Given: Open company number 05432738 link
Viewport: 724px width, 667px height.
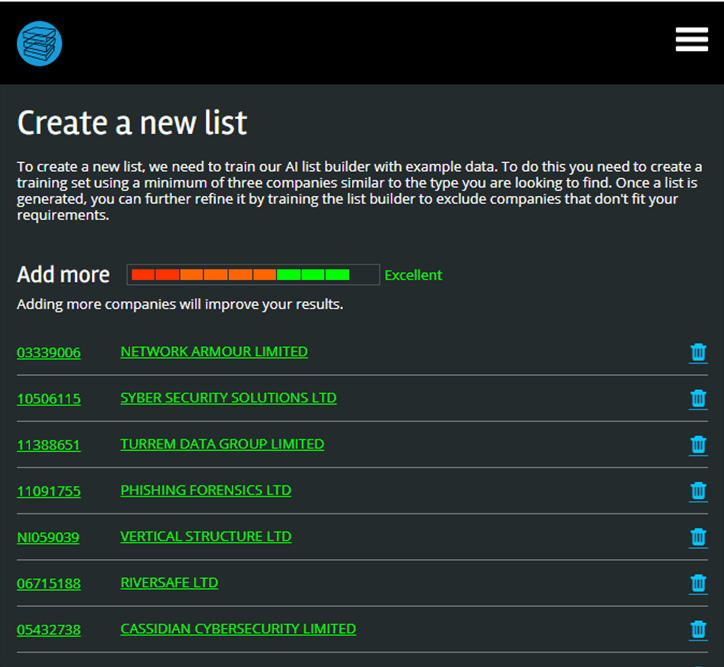Looking at the screenshot, I should [48, 630].
